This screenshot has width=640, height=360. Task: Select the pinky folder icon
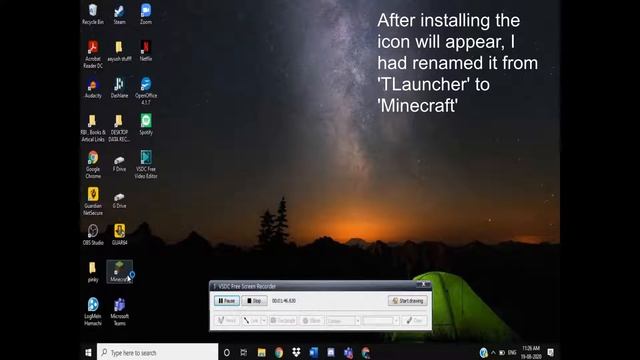(x=93, y=272)
